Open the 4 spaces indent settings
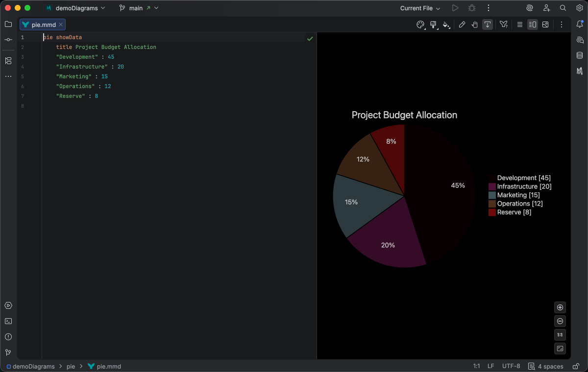Image resolution: width=588 pixels, height=372 pixels. coord(545,366)
